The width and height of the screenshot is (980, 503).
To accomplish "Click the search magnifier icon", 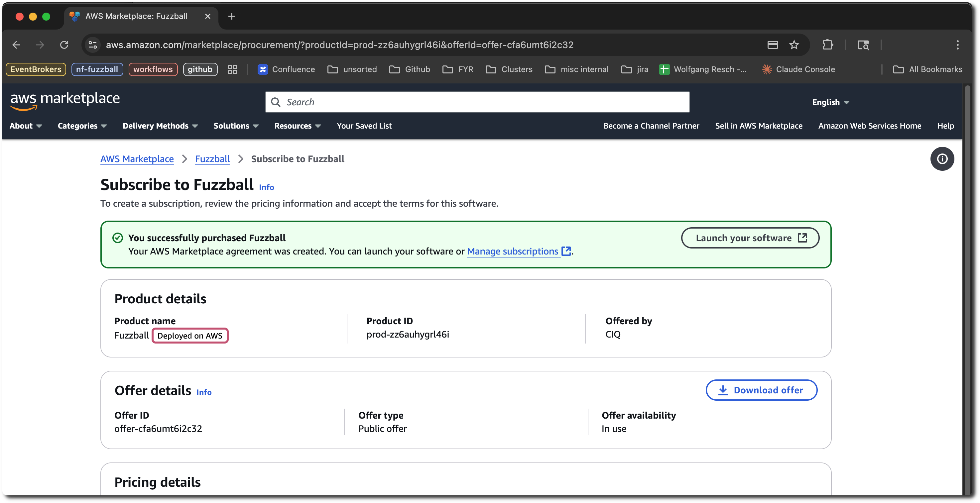I will pos(276,102).
